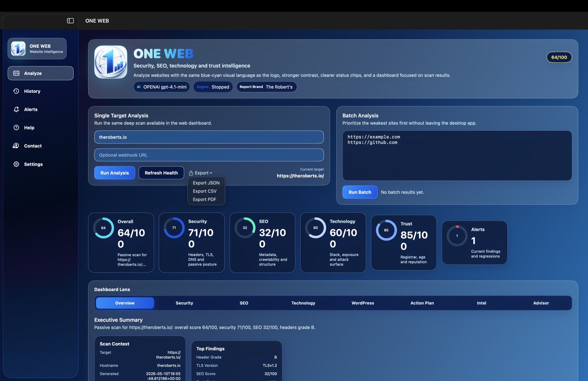Switch to the WordPress lens tab

tap(363, 303)
